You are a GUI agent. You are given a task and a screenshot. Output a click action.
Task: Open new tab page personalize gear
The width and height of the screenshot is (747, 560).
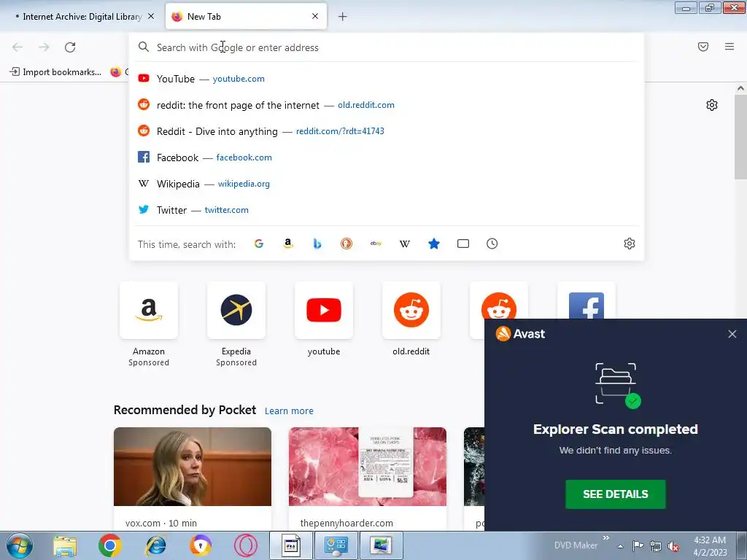point(712,105)
